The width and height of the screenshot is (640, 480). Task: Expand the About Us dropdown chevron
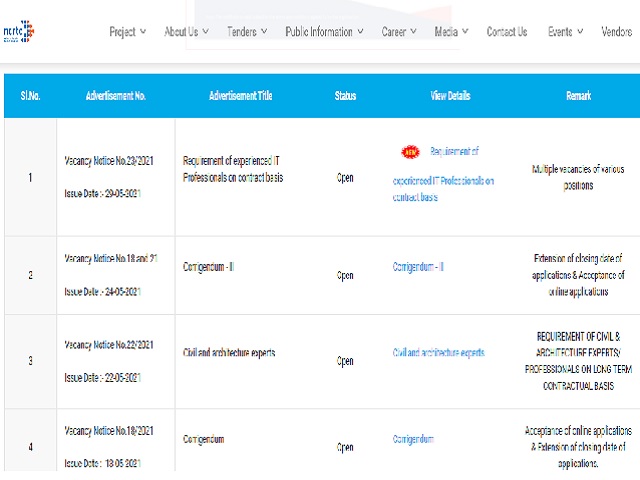[x=205, y=31]
